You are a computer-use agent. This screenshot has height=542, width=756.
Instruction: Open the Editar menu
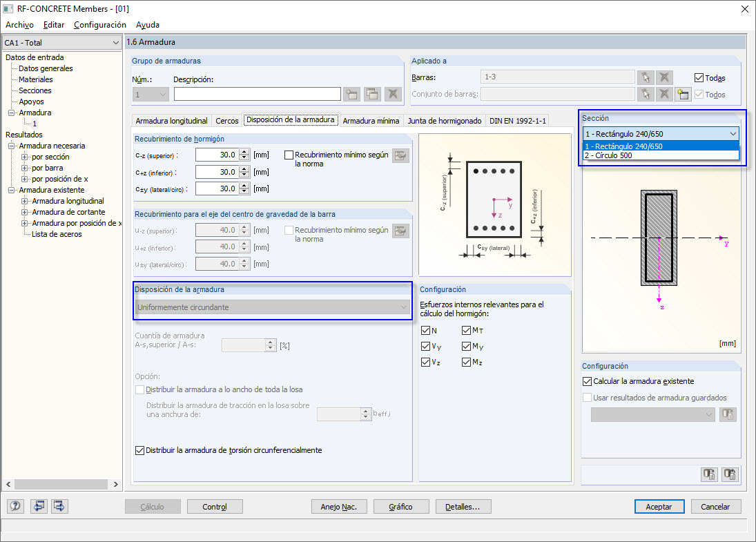pos(54,25)
